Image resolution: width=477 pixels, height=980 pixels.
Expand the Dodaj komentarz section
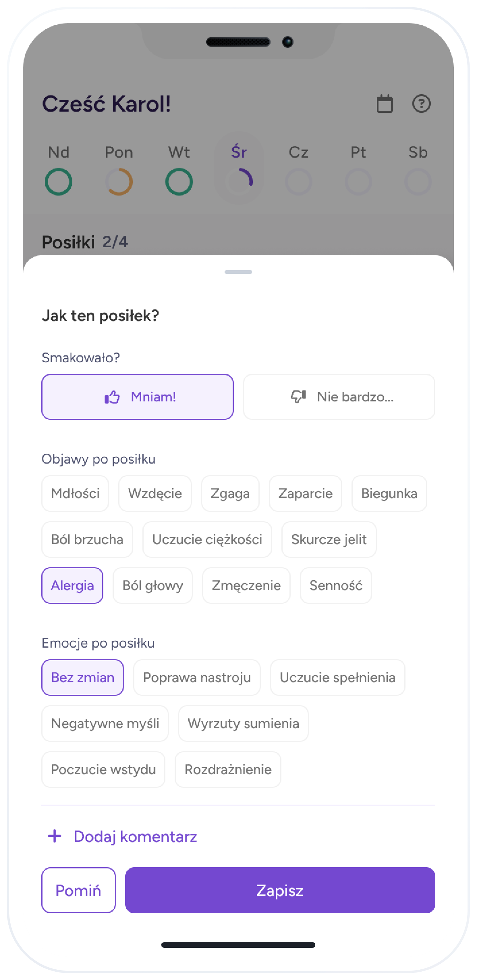tap(135, 837)
